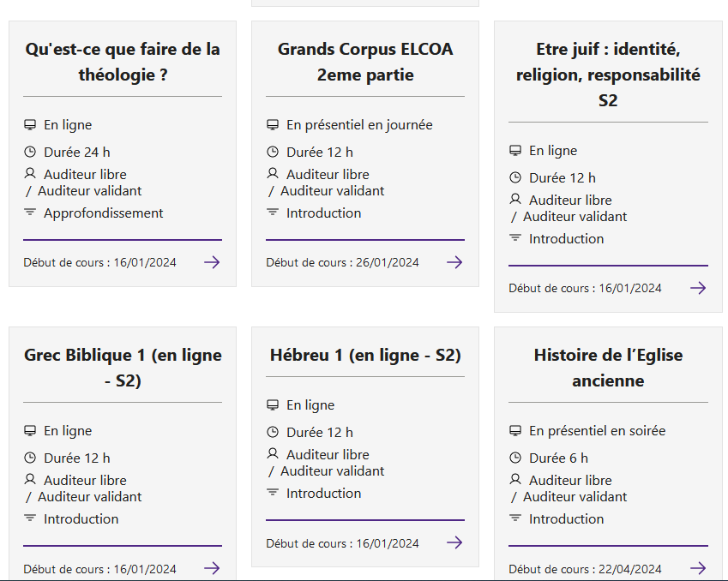The image size is (728, 581).
Task: Click the clock icon beside Durée 24 h
Action: [x=30, y=152]
